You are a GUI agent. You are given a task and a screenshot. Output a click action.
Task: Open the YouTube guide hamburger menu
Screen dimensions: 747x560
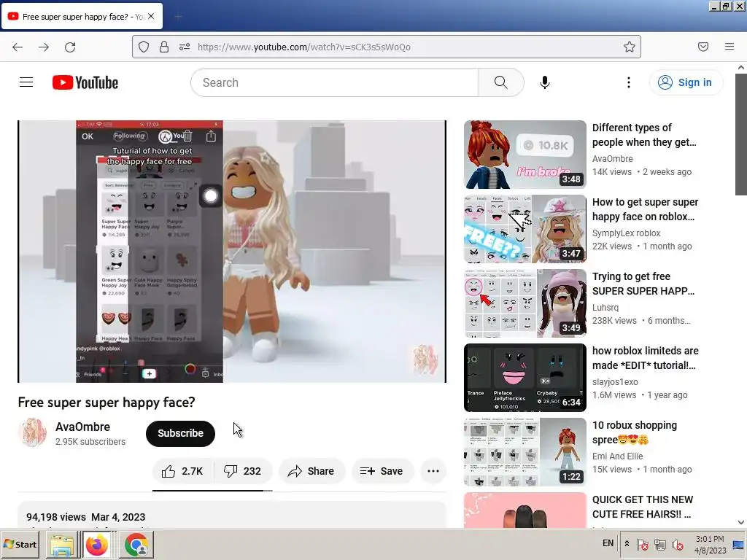[26, 82]
